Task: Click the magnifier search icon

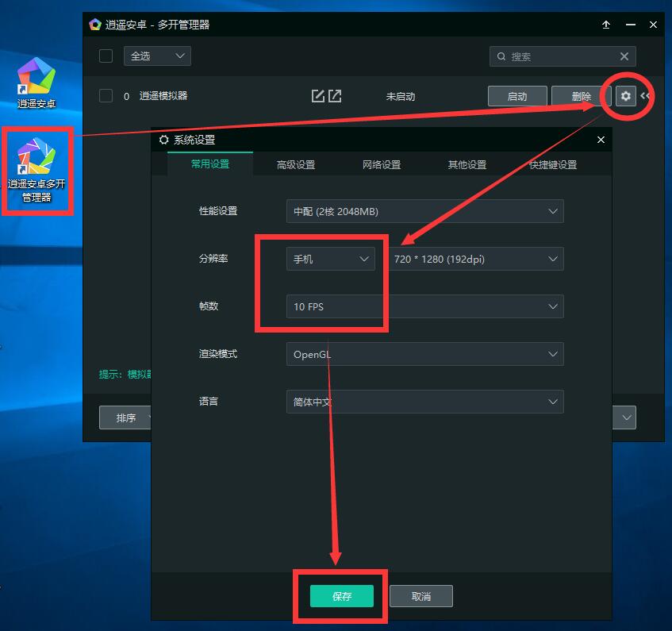Action: [x=501, y=56]
